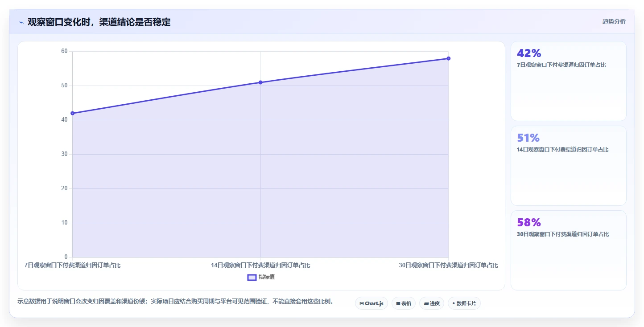
Task: Select the 30日 data point at 58
Action: [448, 58]
